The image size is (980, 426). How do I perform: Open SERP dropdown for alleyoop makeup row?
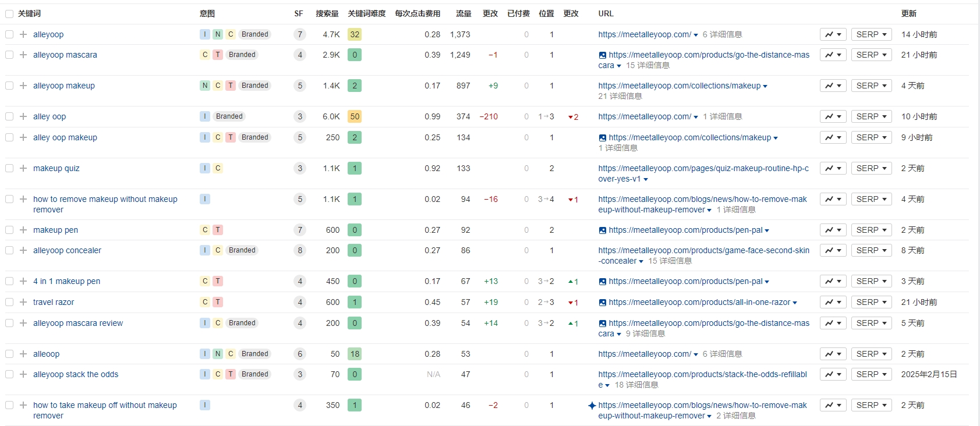(871, 86)
